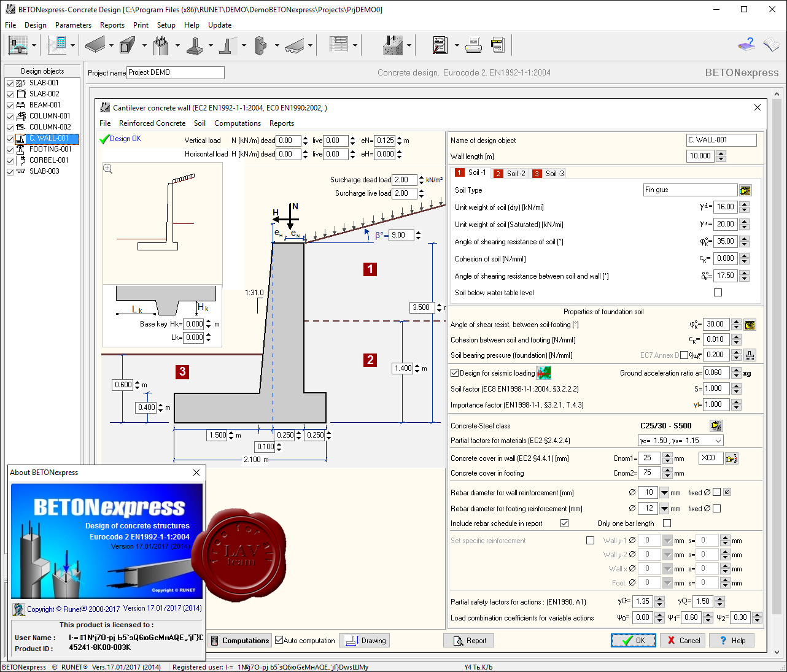Screen dimensions: 787x672
Task: Open the exposure class XC0 selector icon
Action: click(732, 458)
